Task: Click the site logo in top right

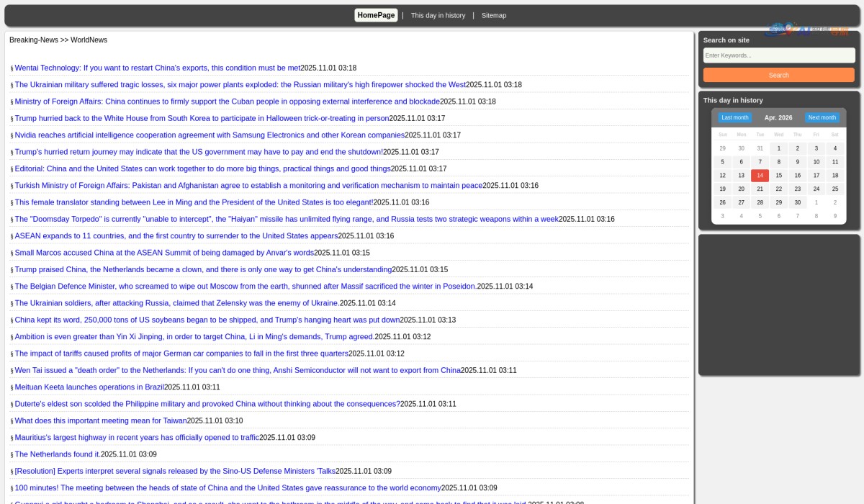Action: coord(806,30)
